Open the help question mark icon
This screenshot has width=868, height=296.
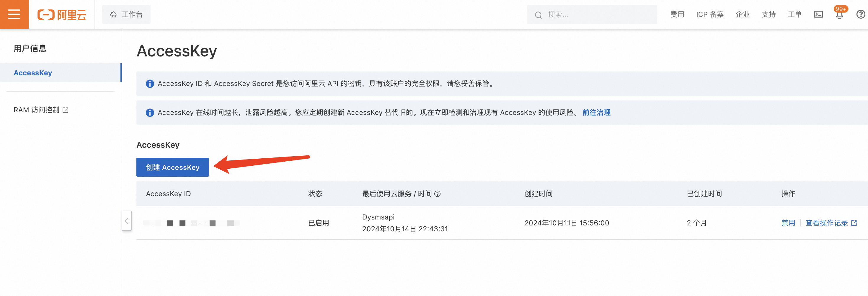[861, 14]
